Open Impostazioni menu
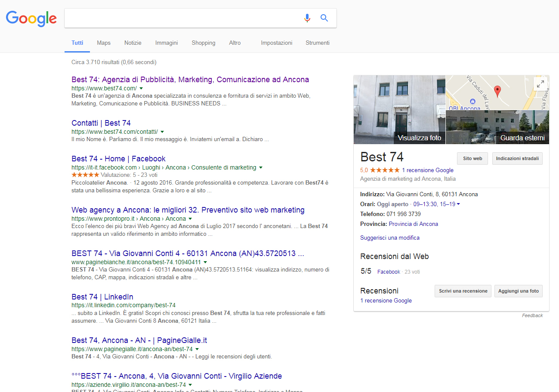 pos(277,43)
